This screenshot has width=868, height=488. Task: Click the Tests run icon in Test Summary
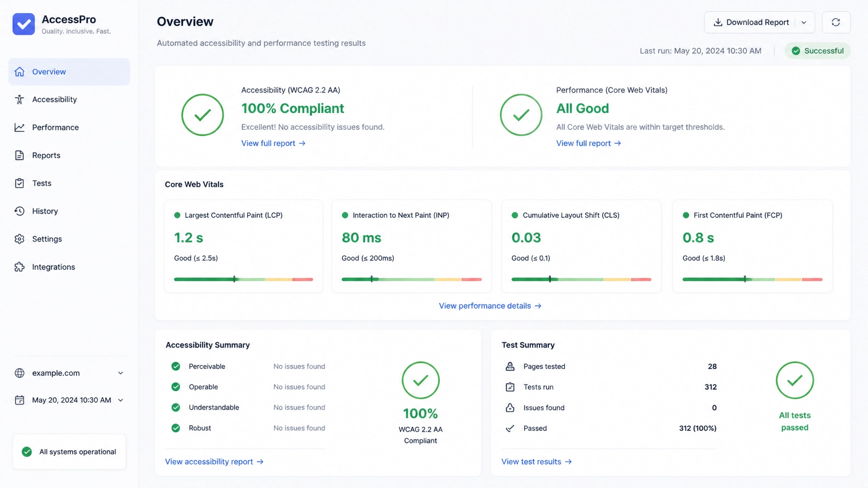(510, 387)
